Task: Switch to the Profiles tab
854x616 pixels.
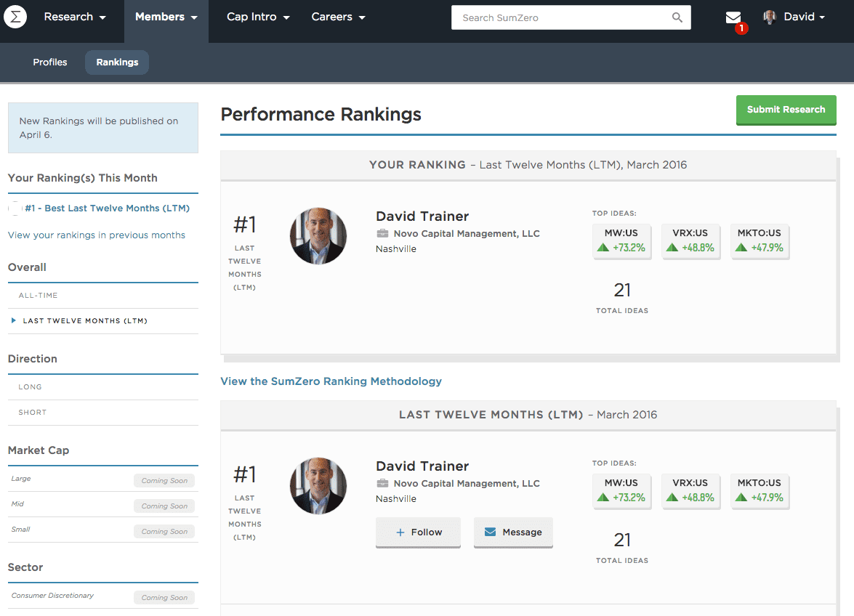Action: pyautogui.click(x=50, y=62)
